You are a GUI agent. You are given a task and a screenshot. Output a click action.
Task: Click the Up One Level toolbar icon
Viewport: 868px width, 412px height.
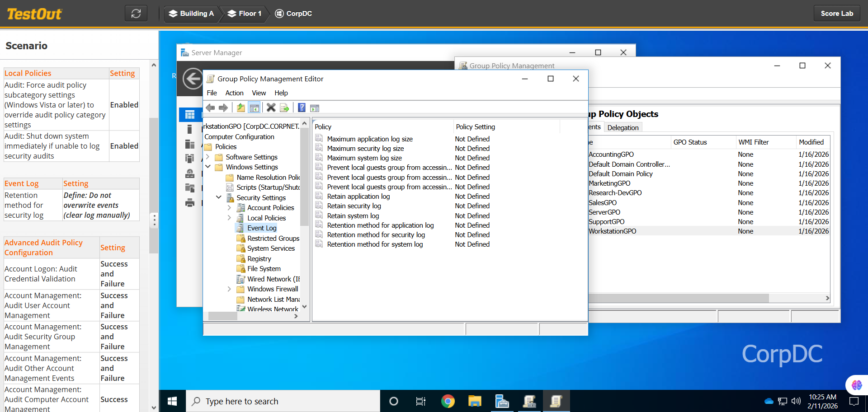tap(241, 108)
